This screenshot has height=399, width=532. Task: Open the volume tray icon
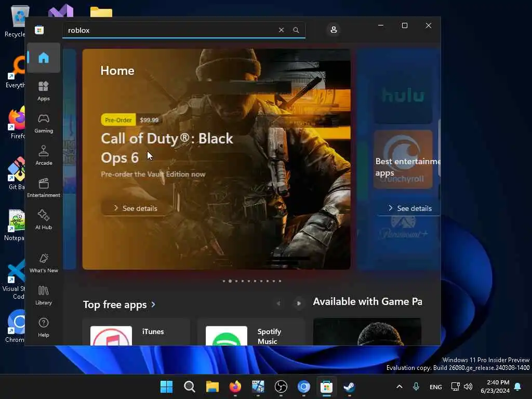point(469,387)
